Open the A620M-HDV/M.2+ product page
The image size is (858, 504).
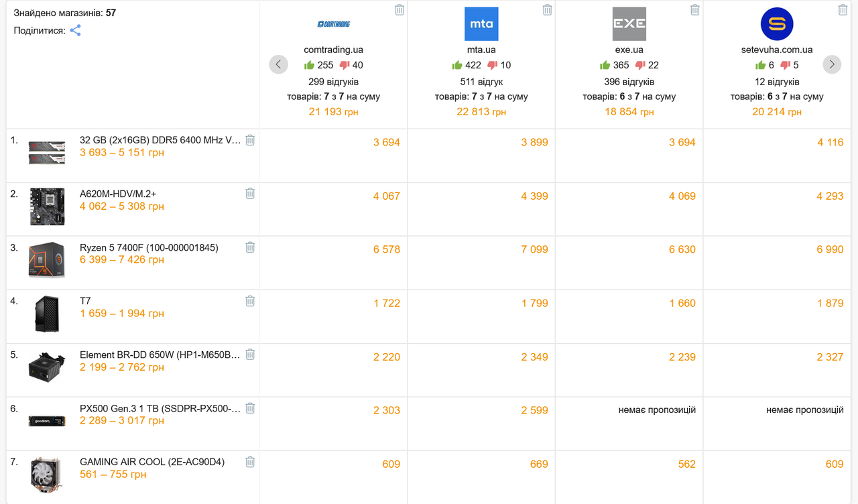(x=118, y=194)
